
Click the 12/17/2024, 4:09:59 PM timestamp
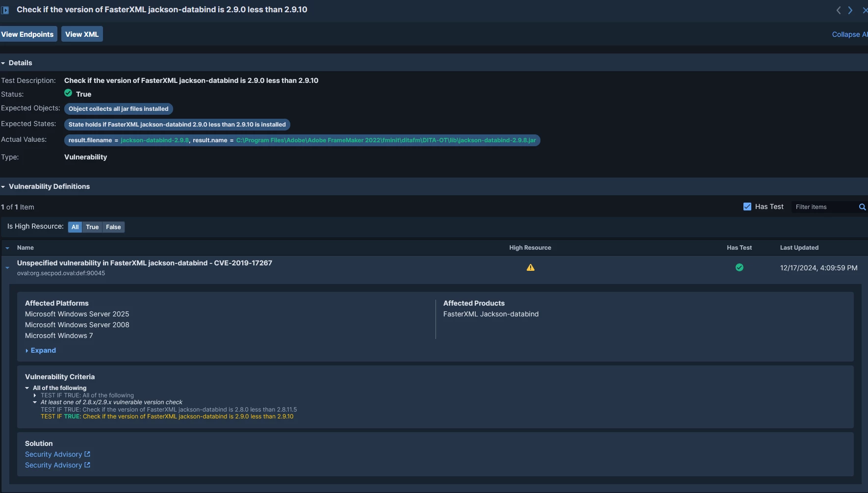819,268
